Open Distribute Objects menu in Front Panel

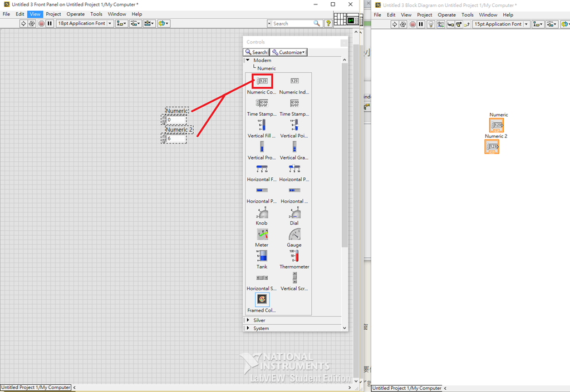coord(135,23)
